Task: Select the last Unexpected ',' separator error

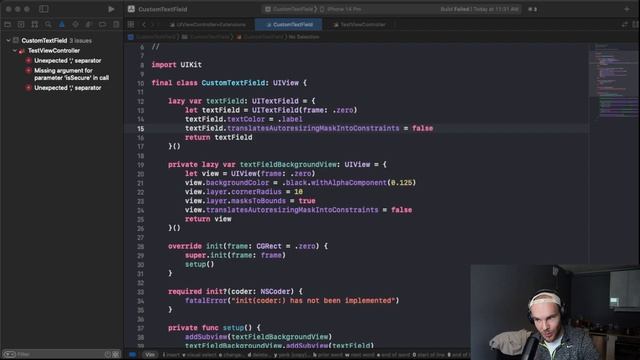Action: point(67,88)
